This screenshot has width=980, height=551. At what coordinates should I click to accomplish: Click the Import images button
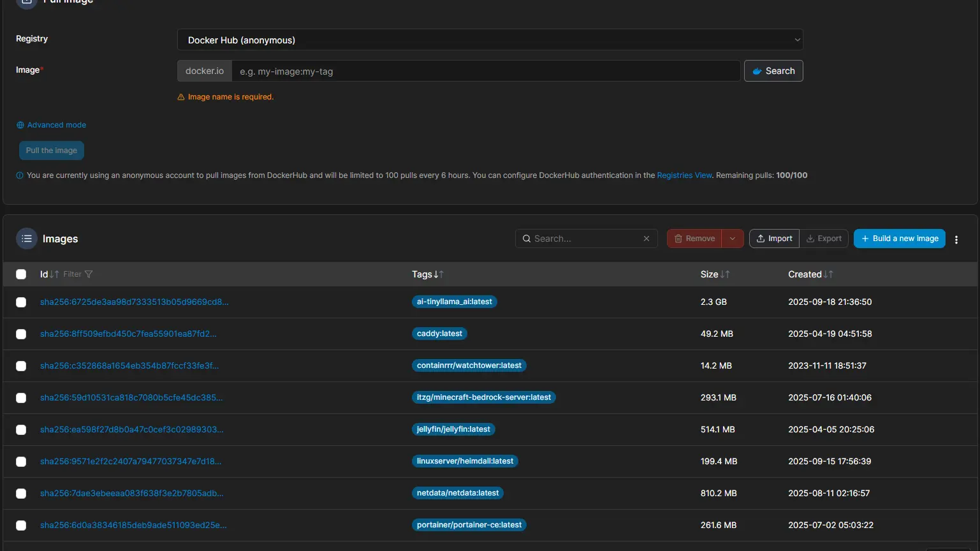tap(774, 239)
